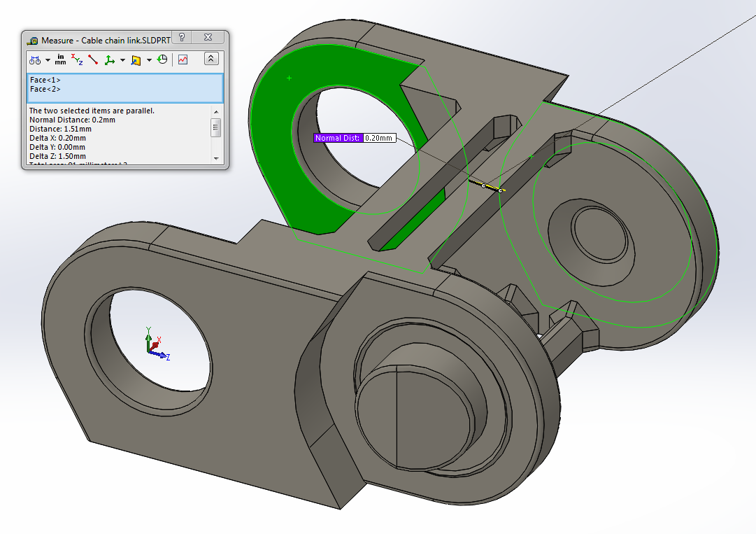
Task: Click the green highlighted face on the link
Action: coord(271,120)
